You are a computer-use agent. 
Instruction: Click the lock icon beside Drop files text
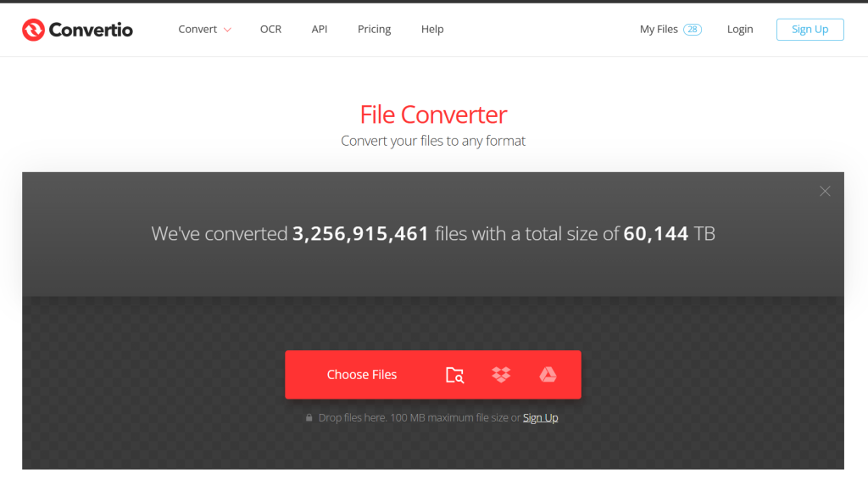pyautogui.click(x=309, y=418)
